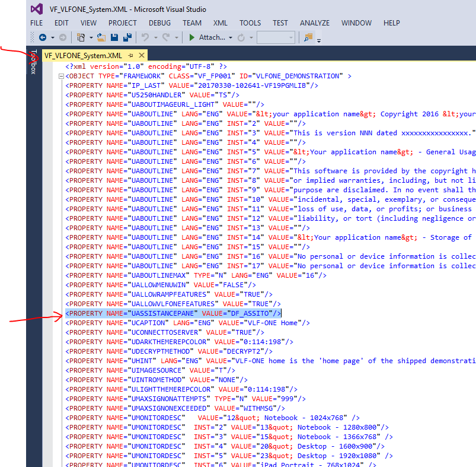Click the UCAPTION VLF-ONE Home line
This screenshot has width=476, height=467.
tap(187, 323)
